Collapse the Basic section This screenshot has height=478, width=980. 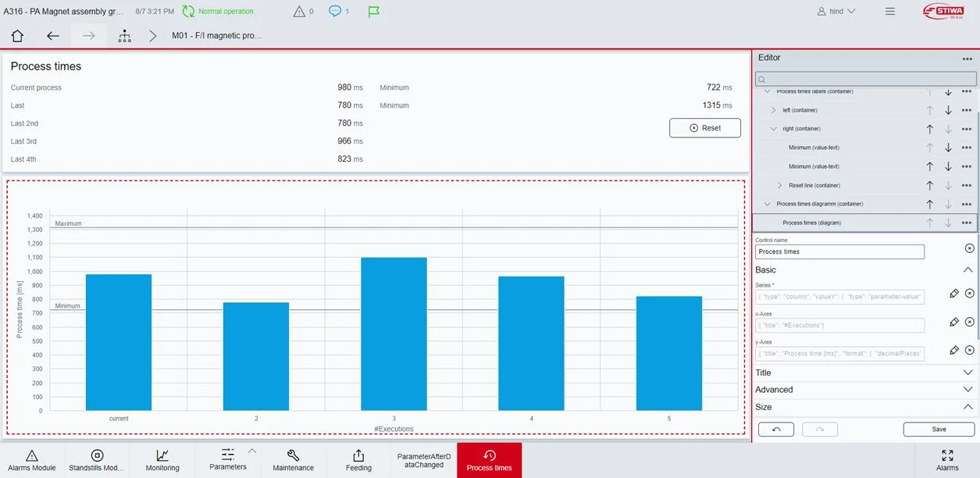pyautogui.click(x=966, y=269)
